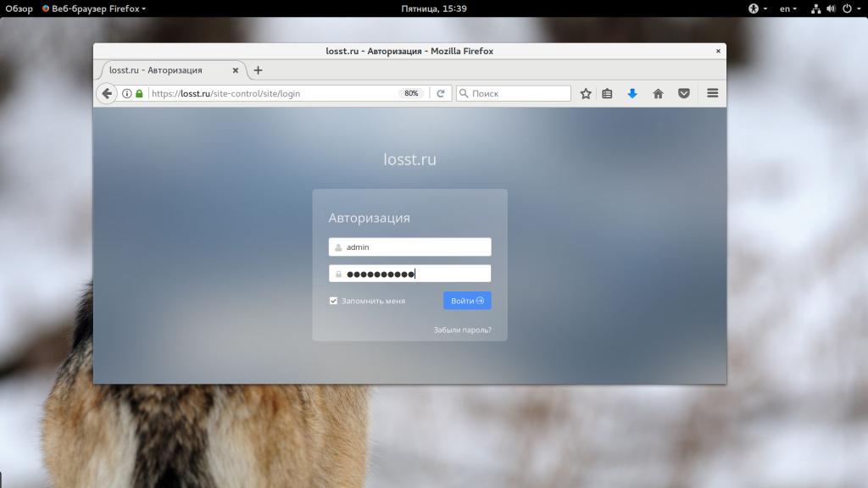The image size is (868, 488).
Task: Open site information via the circled i icon
Action: (x=127, y=94)
